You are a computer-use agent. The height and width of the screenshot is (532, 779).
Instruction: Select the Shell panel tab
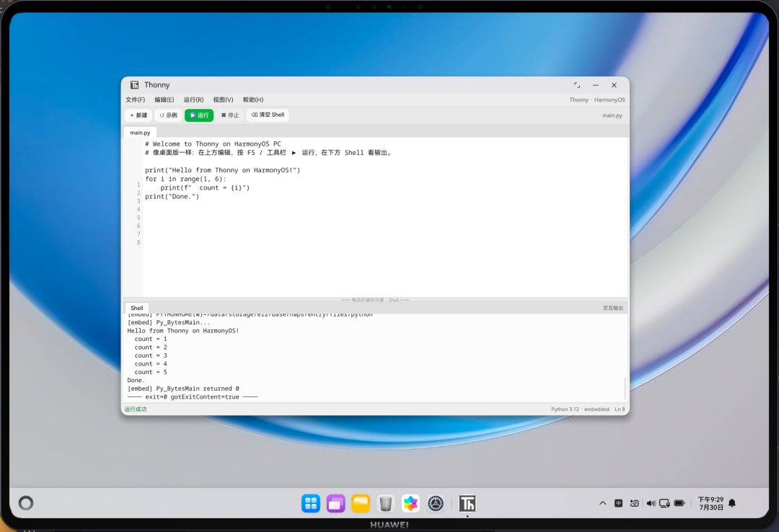coord(136,308)
